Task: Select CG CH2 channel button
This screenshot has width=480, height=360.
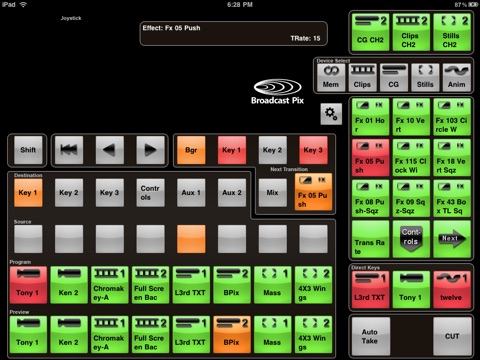Action: (x=370, y=32)
